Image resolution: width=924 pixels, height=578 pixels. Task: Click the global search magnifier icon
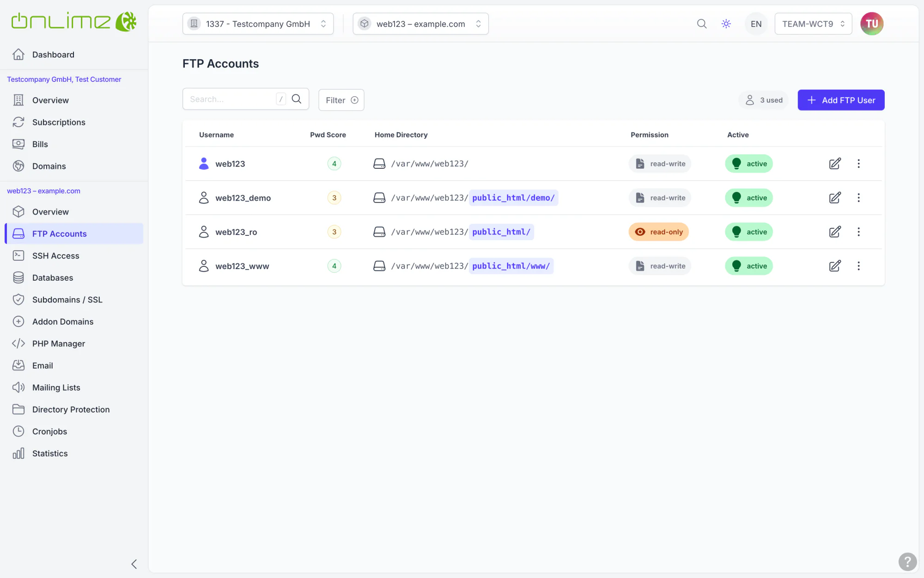702,24
